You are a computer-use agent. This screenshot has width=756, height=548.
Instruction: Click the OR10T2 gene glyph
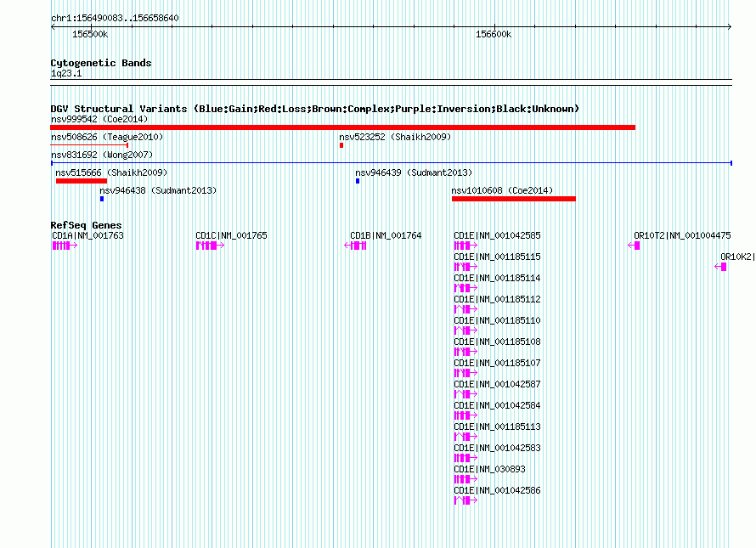(x=634, y=246)
